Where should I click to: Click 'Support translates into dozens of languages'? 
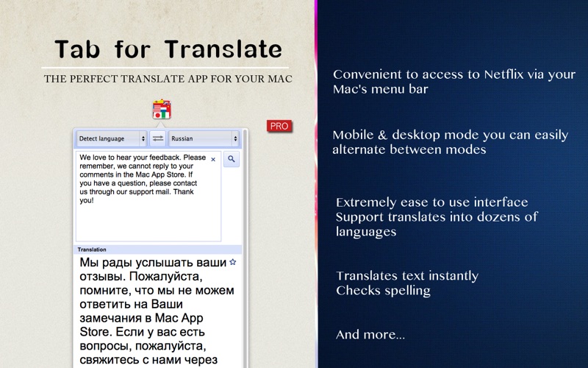pos(437,224)
